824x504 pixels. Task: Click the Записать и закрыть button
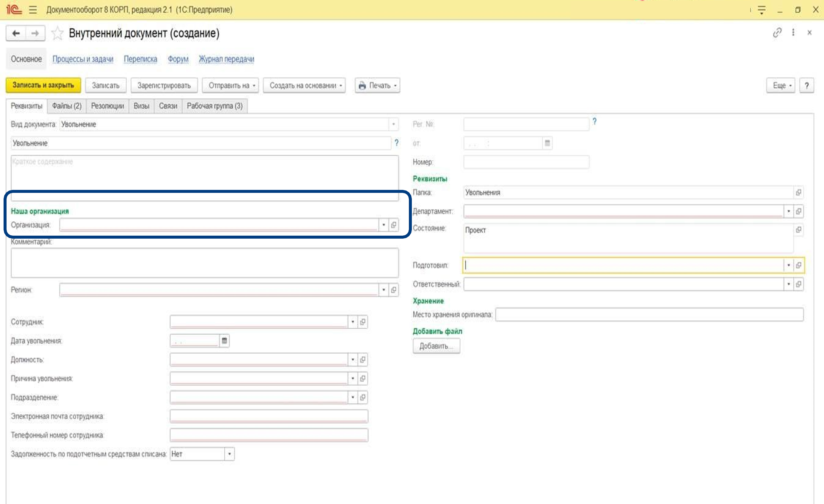coord(43,85)
